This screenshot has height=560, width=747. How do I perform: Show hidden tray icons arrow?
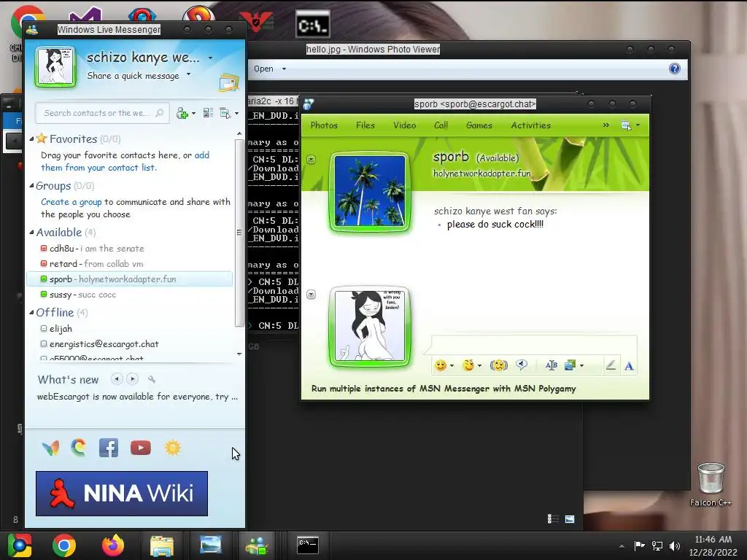point(622,546)
